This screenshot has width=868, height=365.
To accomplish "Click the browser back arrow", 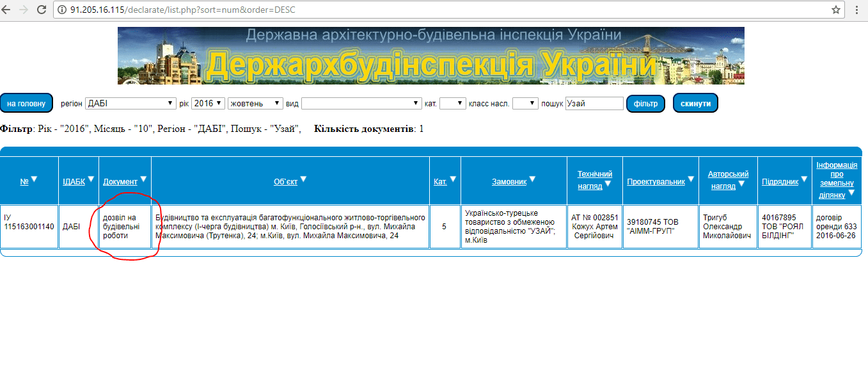I will (9, 10).
